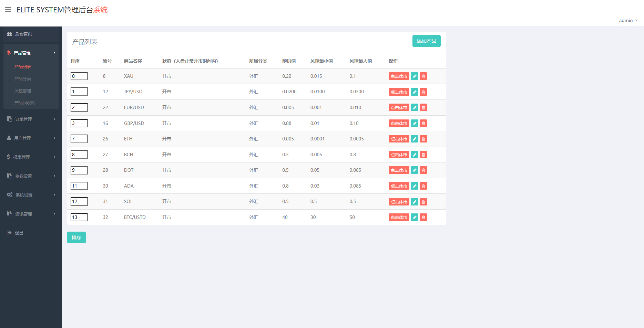
Task: Click the 添加产品 button
Action: pyautogui.click(x=426, y=41)
